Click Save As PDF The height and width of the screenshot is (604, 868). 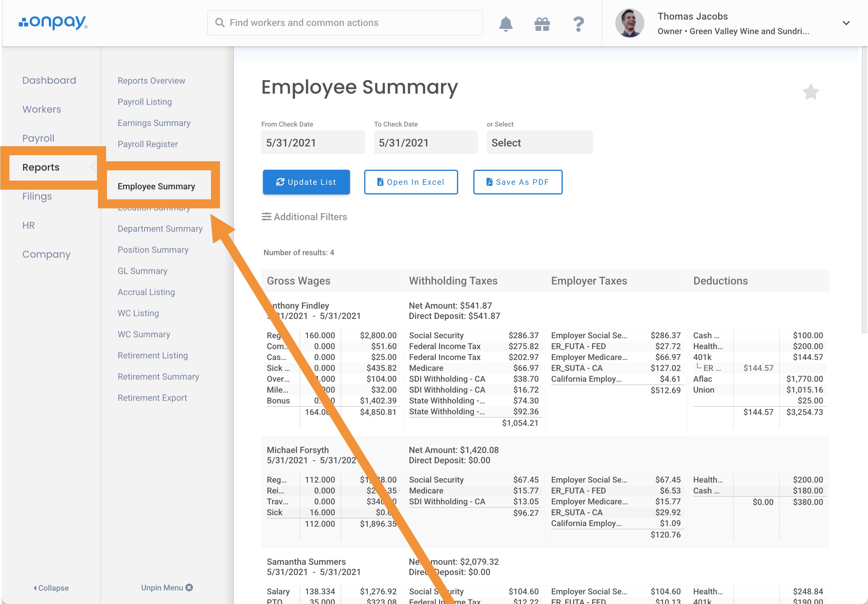pos(517,182)
